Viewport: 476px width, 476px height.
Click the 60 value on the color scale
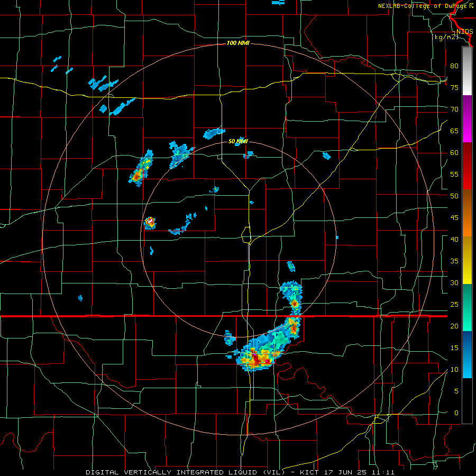tap(454, 153)
